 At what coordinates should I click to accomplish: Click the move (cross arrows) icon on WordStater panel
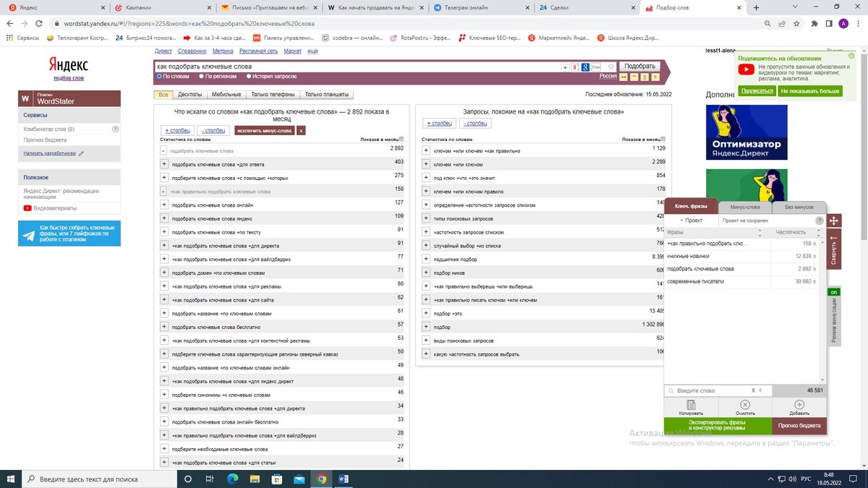pos(833,221)
